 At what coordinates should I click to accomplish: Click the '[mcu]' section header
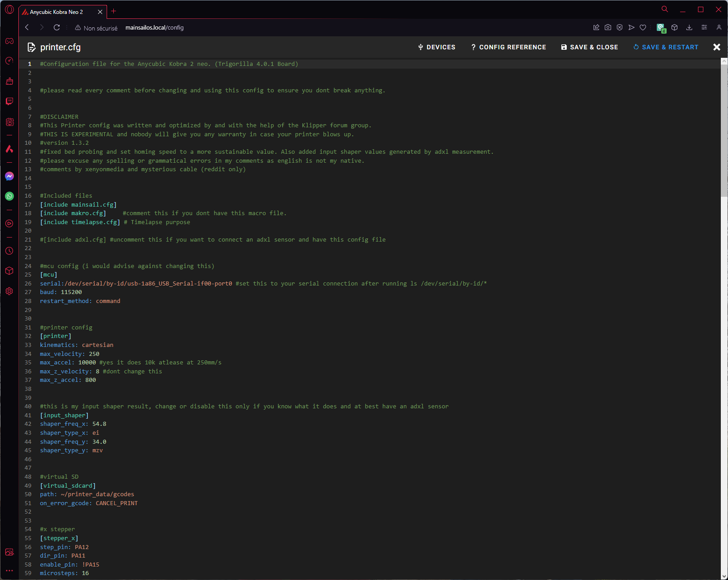pyautogui.click(x=48, y=275)
